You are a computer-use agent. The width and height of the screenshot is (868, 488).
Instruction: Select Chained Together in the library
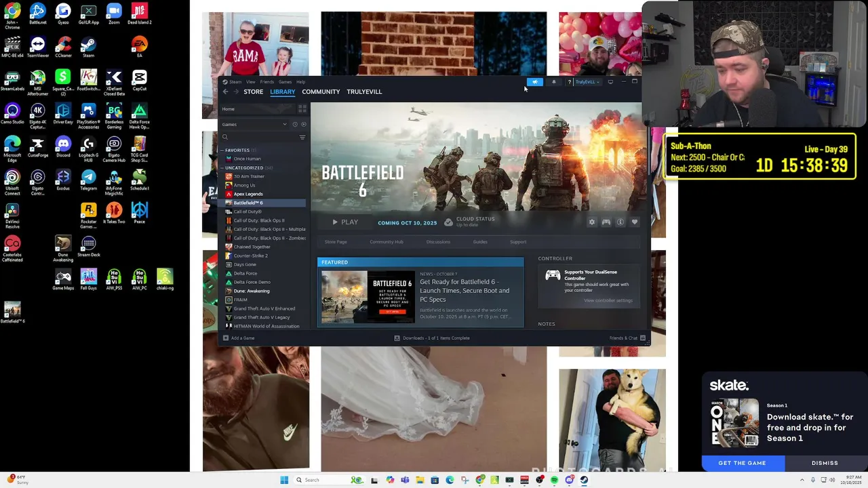click(252, 247)
